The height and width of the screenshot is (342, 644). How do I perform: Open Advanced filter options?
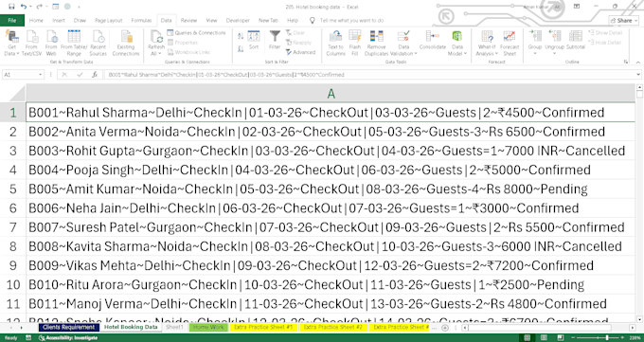click(x=300, y=53)
